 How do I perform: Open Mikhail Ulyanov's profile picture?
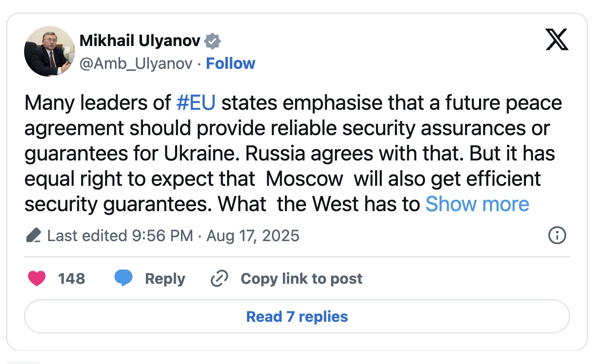(49, 52)
